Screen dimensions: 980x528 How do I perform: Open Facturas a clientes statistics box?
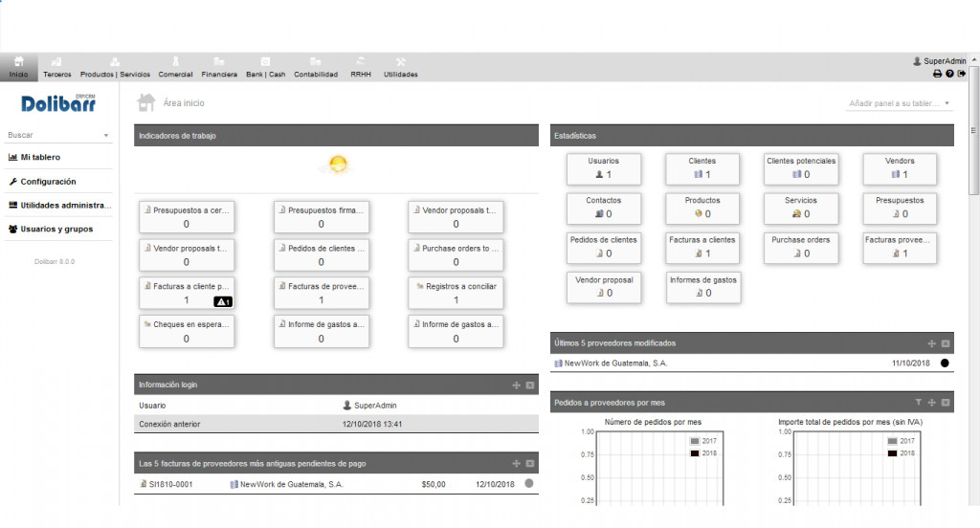(702, 248)
